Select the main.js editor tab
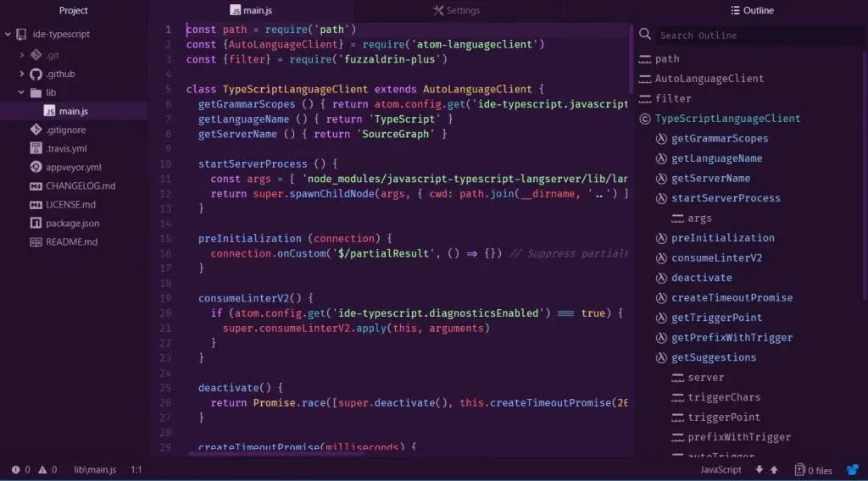 coord(251,11)
